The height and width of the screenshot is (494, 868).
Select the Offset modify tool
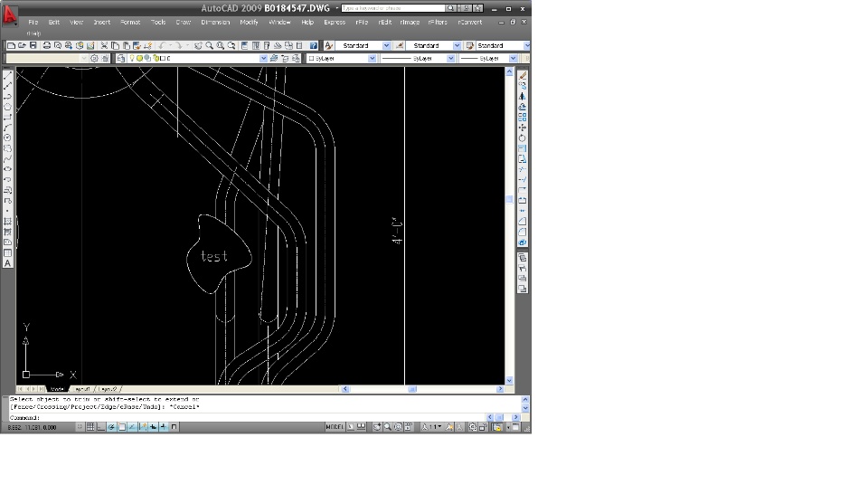tap(523, 107)
